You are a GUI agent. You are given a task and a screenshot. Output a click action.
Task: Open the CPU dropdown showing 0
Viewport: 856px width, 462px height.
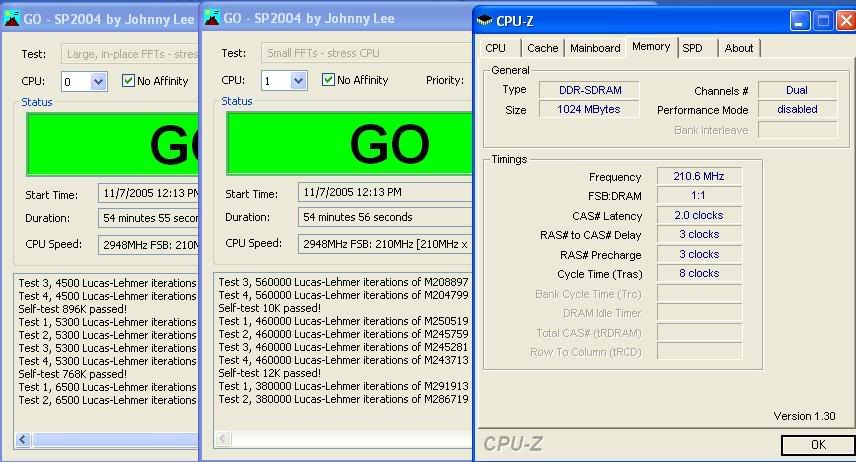(x=98, y=81)
